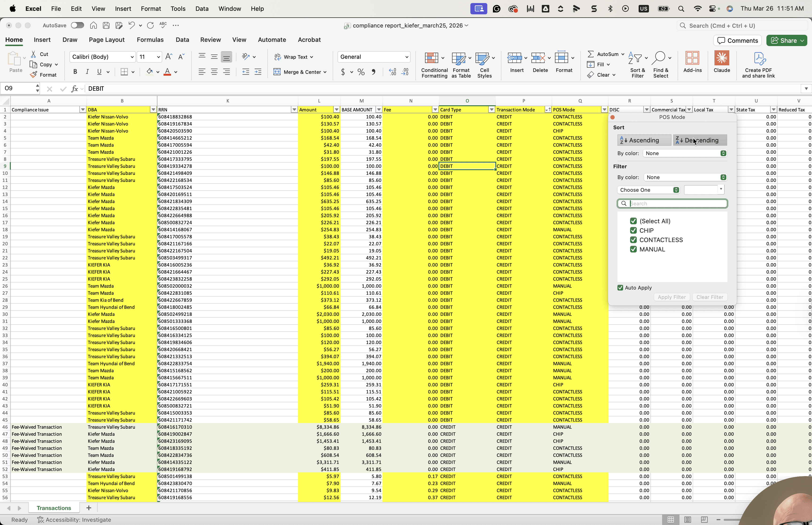Click the filter panel Search field
Screen dimensions: 812x525
[x=672, y=204]
